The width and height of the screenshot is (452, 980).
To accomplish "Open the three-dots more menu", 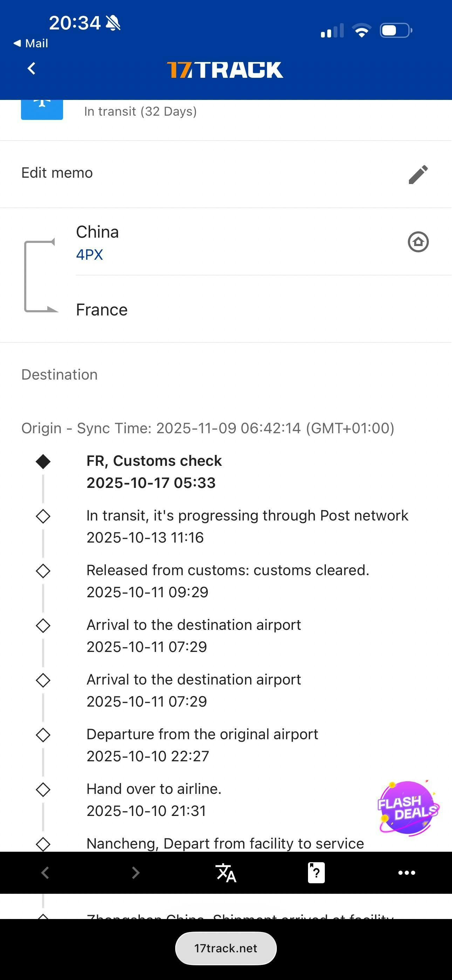I will tap(406, 872).
